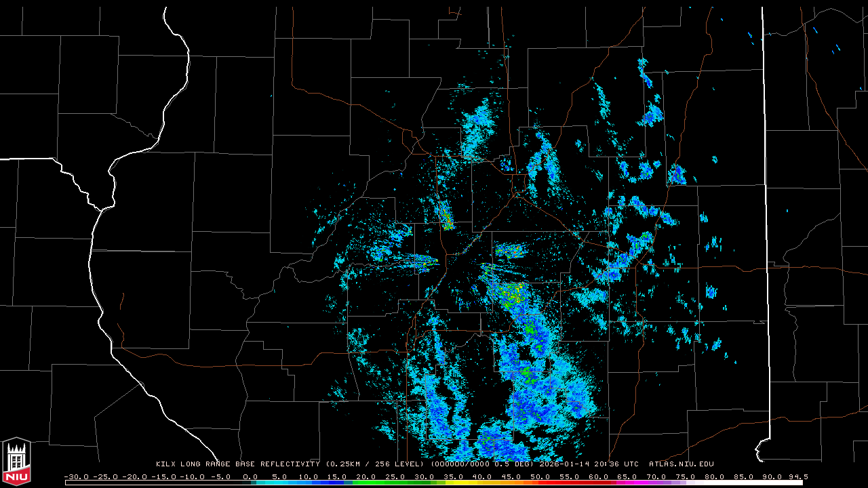Click the 20.0 value on color scale

click(366, 476)
